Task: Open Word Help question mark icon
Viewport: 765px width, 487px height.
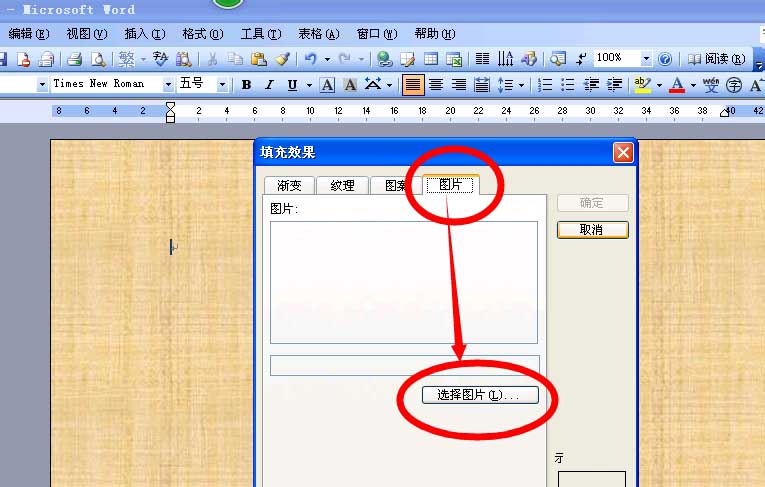Action: (664, 59)
